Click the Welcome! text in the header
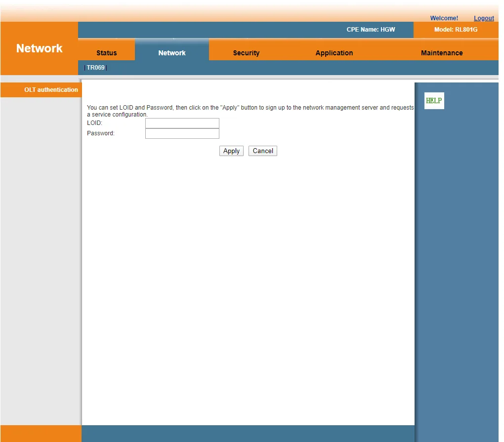The image size is (504, 442). coord(444,18)
